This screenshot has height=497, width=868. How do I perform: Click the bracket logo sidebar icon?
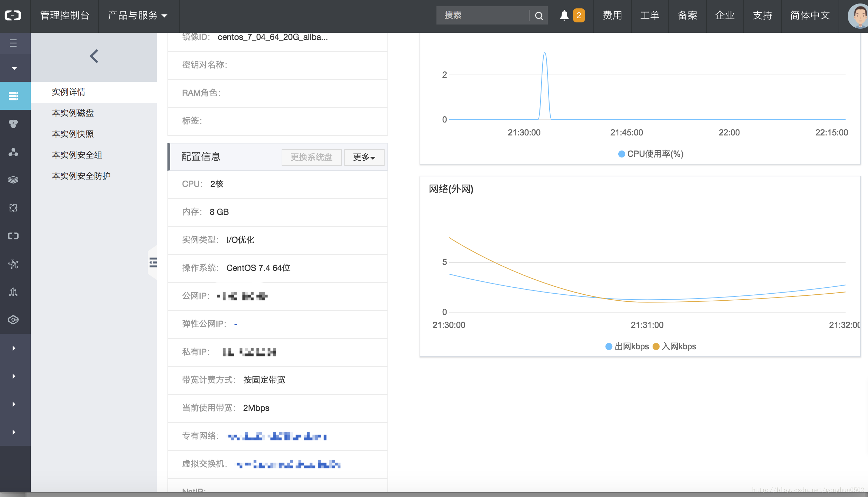[x=13, y=236]
